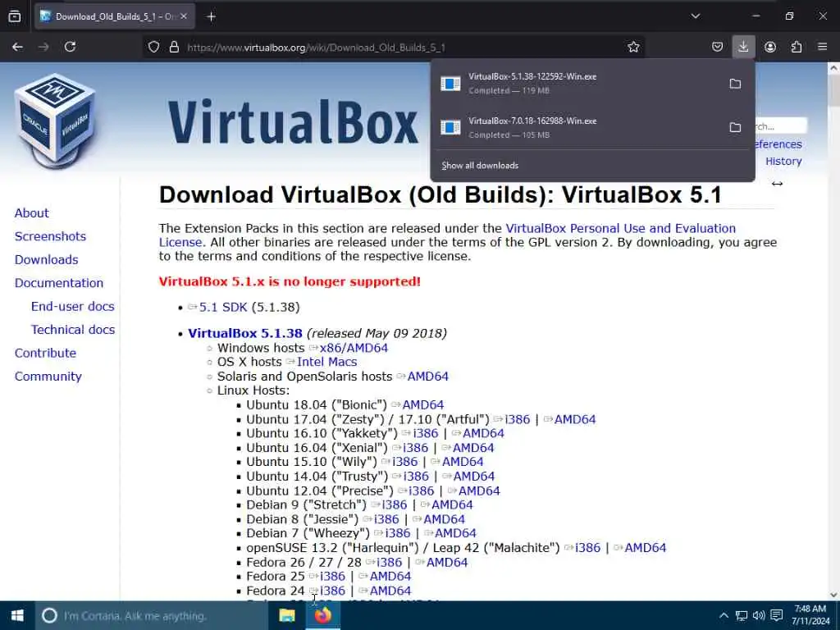Screen dimensions: 840x630
Task: Download Ubuntu 17.04 Zesty i386
Action: pyautogui.click(x=517, y=419)
